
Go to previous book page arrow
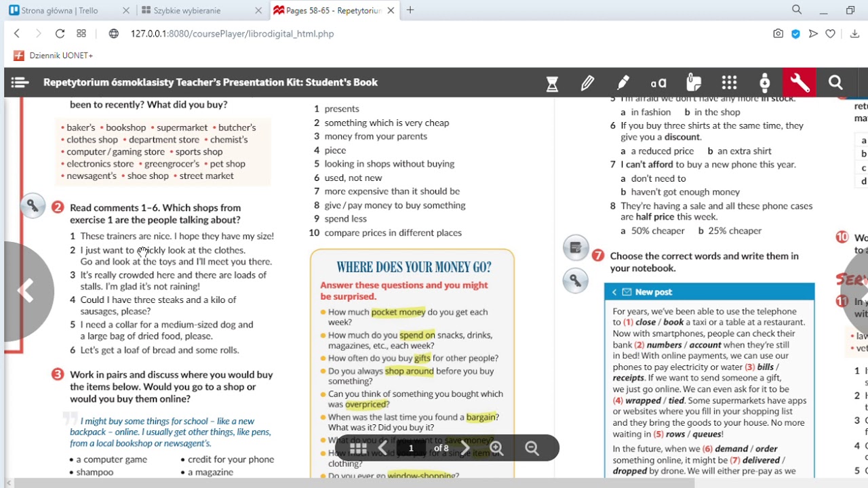click(26, 291)
